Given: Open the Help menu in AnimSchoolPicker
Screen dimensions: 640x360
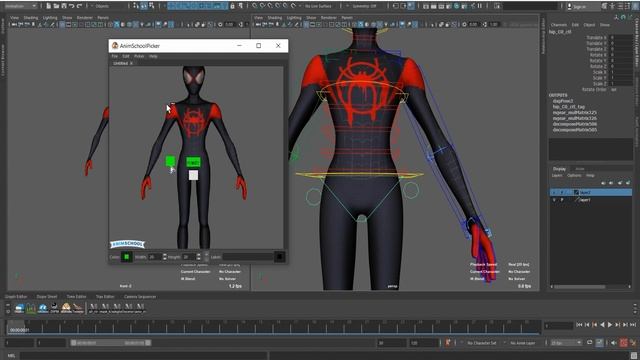Looking at the screenshot, I should [153, 56].
